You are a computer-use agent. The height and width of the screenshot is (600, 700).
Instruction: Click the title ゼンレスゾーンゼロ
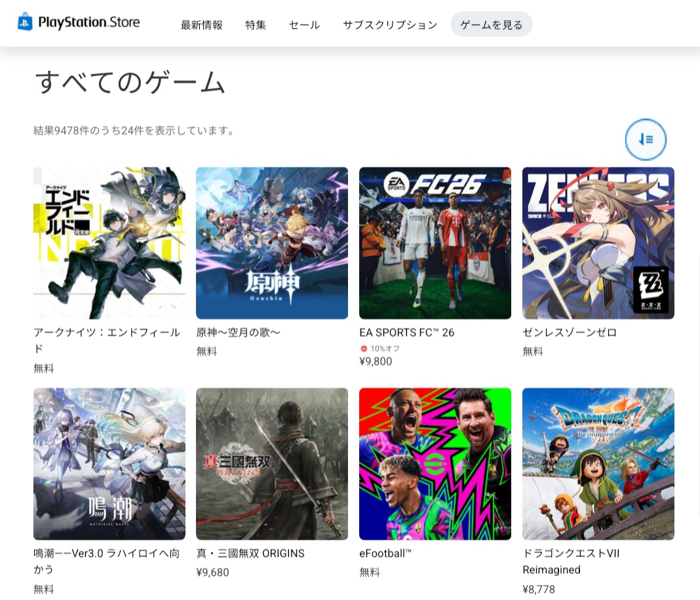coord(570,332)
